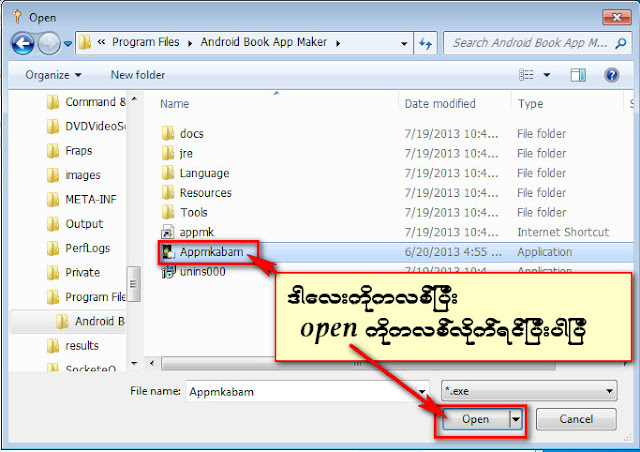The height and width of the screenshot is (452, 640).
Task: Click the Open button
Action: (475, 419)
